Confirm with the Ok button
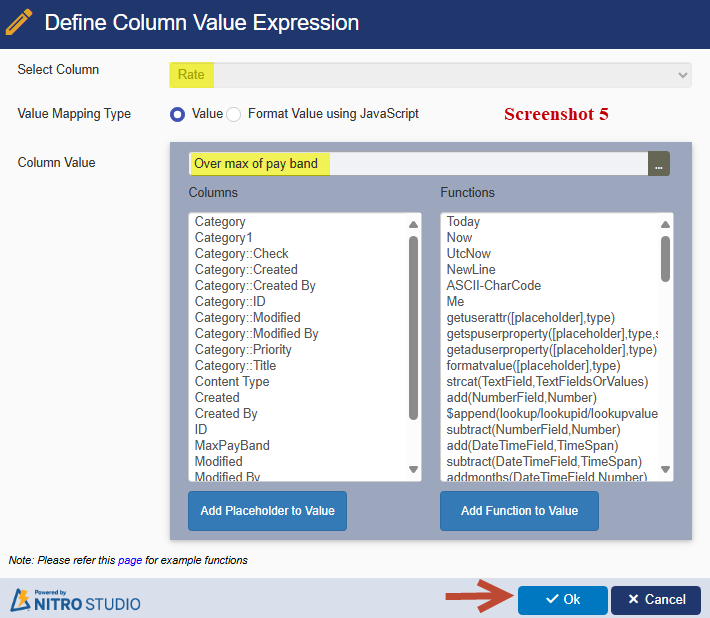 tap(563, 600)
